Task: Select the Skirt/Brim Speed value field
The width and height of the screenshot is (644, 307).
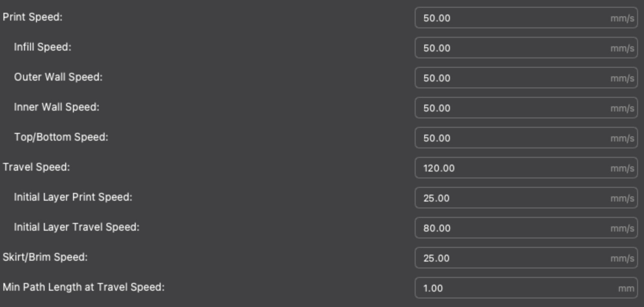Action: [x=515, y=258]
